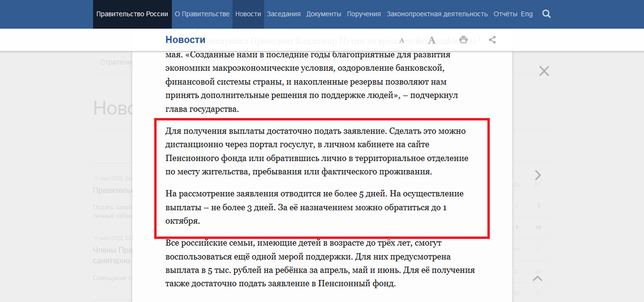Click the dimmed Стратегич… link behind the overlay
Screen dimensions: 644x302
[x=116, y=62]
